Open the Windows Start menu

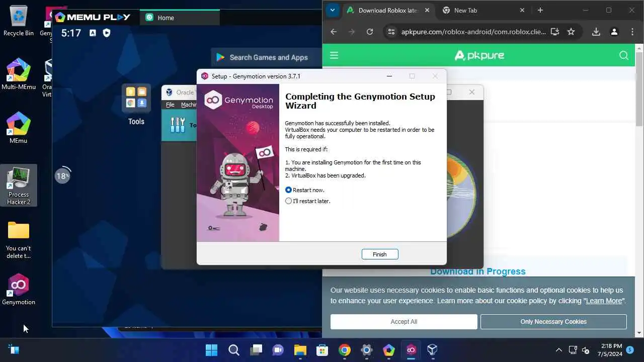tap(212, 350)
